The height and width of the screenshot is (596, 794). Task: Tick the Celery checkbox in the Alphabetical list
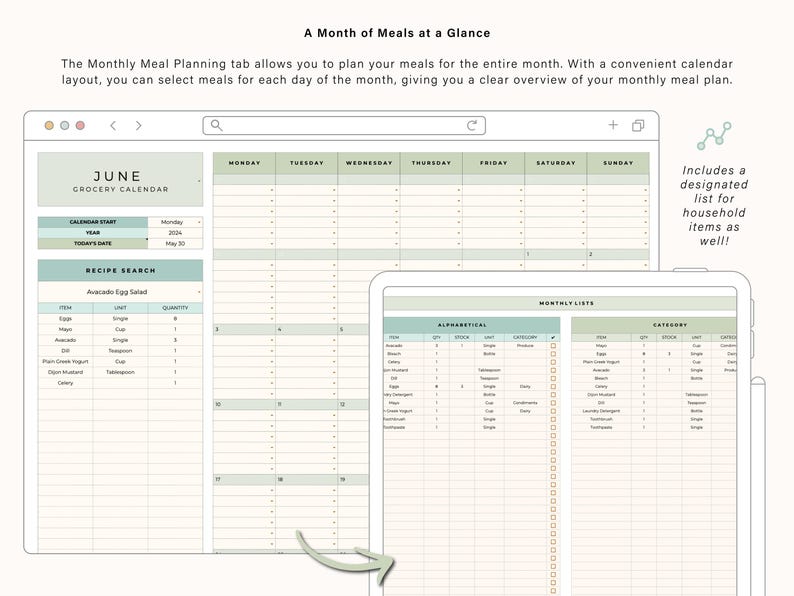click(553, 362)
